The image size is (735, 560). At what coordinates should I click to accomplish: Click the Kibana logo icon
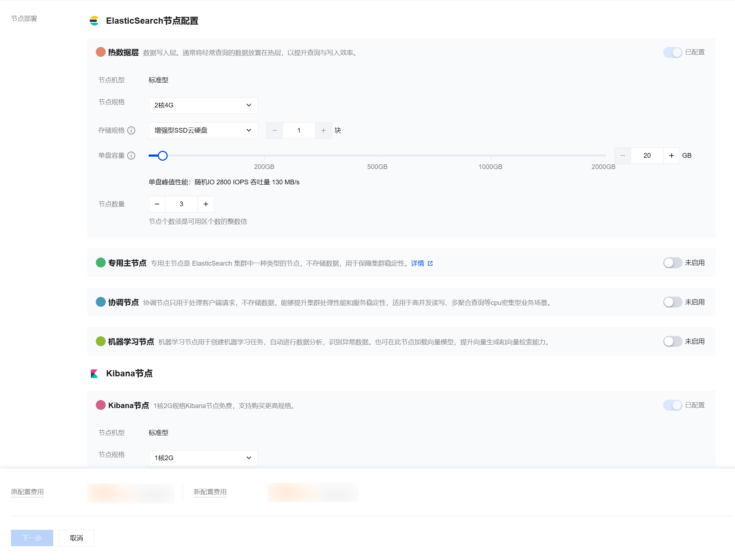point(94,373)
